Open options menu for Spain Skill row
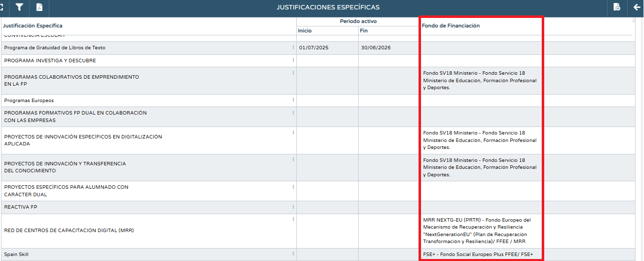Viewport: 644px width, 261px height. pyautogui.click(x=293, y=254)
